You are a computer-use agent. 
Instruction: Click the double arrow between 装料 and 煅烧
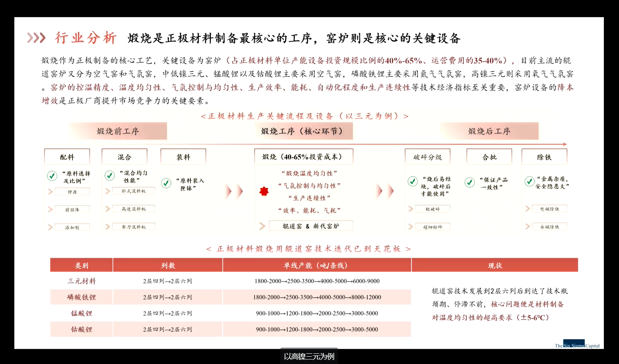pos(234,191)
